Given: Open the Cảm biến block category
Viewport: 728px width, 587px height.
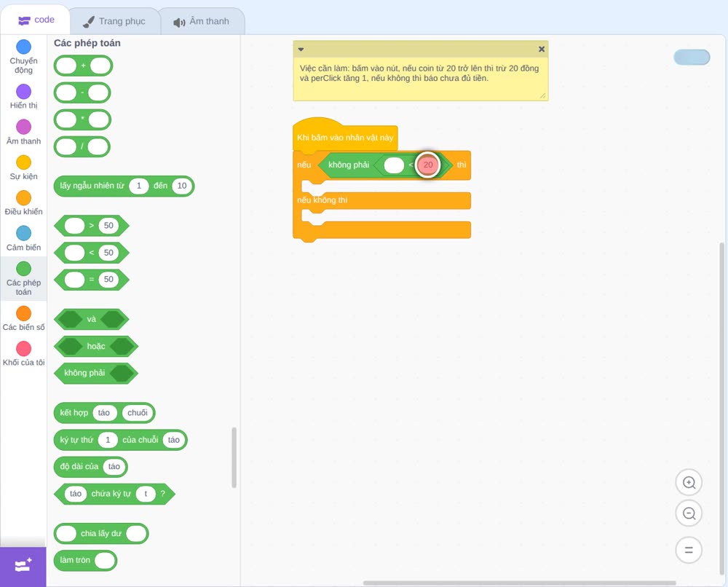Looking at the screenshot, I should click(24, 239).
